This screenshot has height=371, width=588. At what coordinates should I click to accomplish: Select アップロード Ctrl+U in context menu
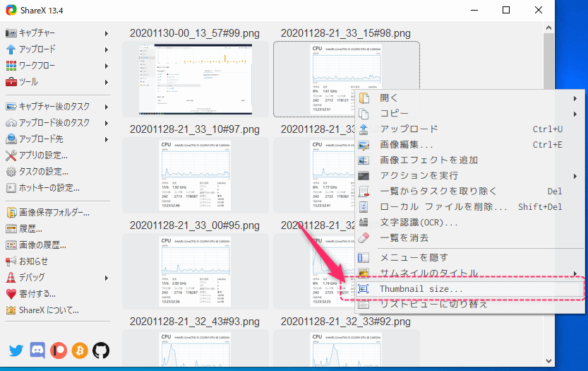[469, 129]
